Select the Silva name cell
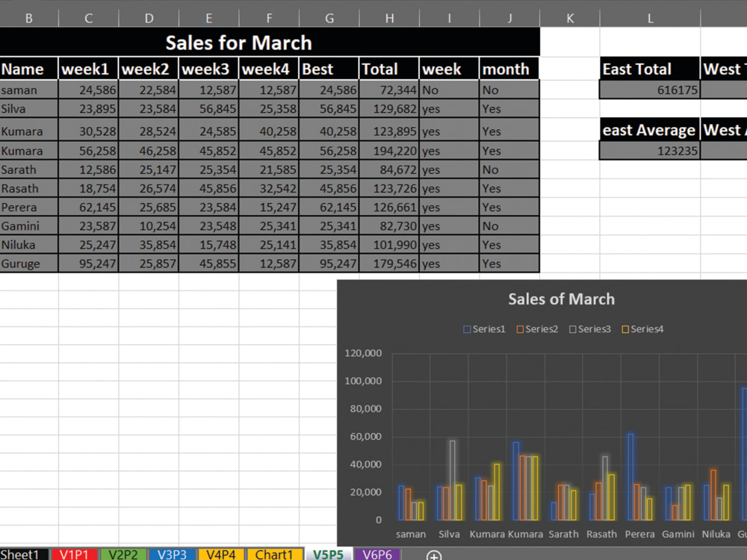The image size is (747, 560). click(28, 108)
